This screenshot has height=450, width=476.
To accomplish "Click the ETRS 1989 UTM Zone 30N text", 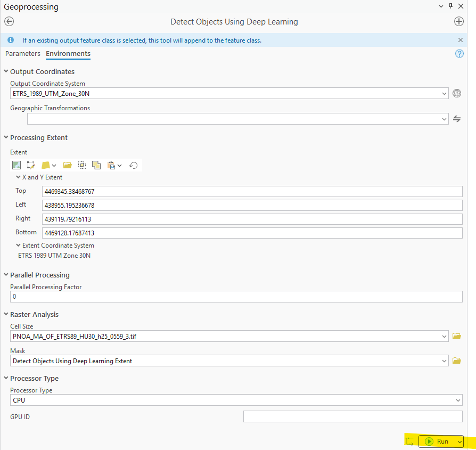I will 54,256.
